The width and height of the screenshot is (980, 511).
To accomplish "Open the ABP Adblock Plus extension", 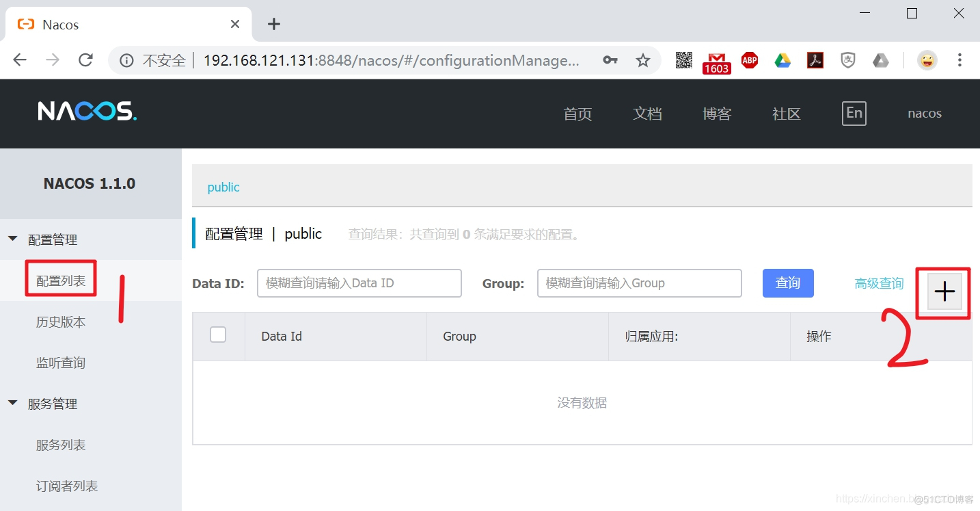I will coord(750,60).
